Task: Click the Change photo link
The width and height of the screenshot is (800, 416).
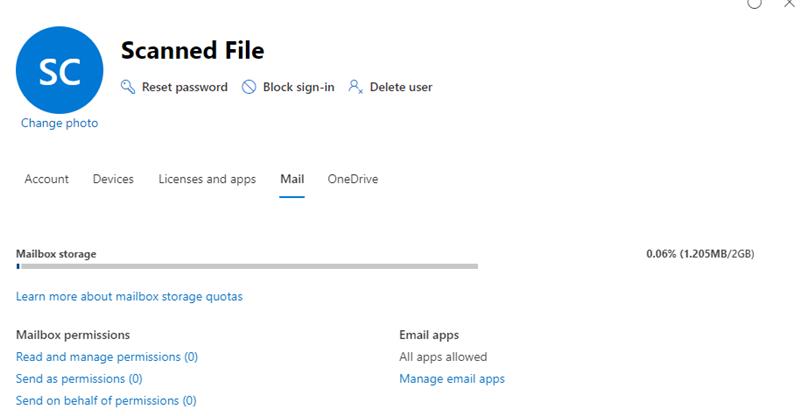Action: 60,123
